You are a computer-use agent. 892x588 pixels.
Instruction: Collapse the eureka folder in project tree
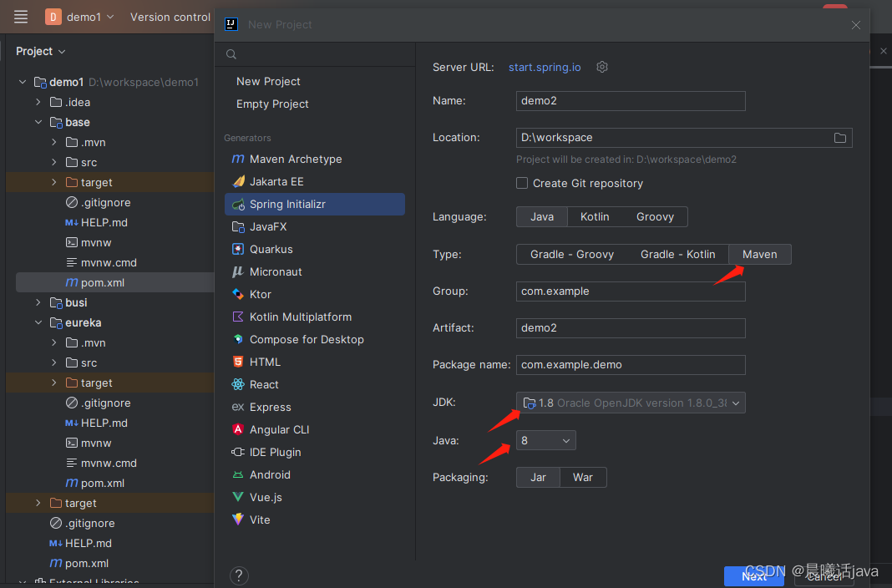(38, 322)
